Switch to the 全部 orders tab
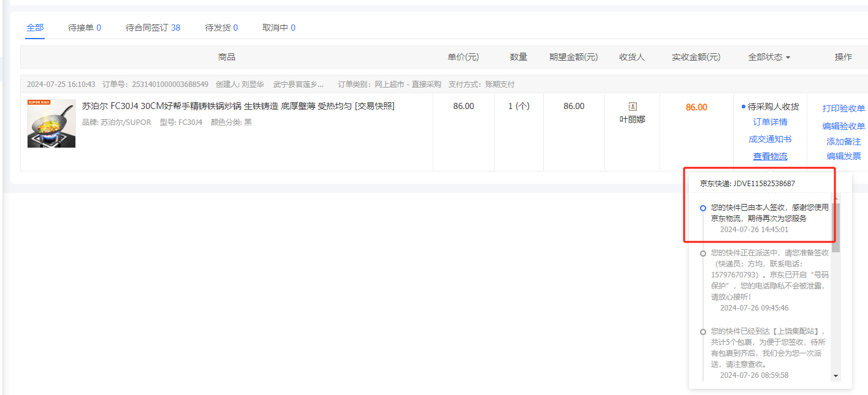Viewport: 868px width, 395px height. (x=35, y=28)
